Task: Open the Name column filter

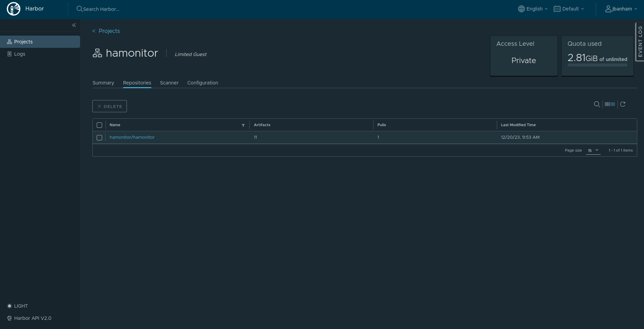Action: coord(243,125)
